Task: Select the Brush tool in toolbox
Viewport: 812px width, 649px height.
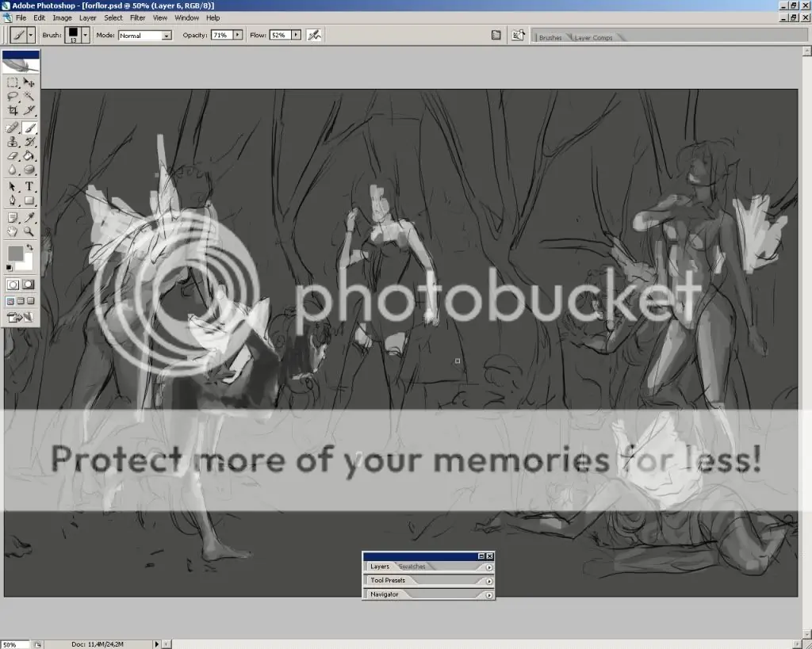Action: coord(29,128)
